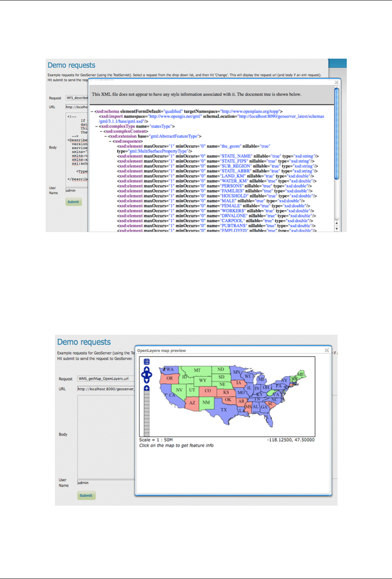This screenshot has width=392, height=579.
Task: Click the Oregon (OR) state on the map
Action: click(x=170, y=378)
